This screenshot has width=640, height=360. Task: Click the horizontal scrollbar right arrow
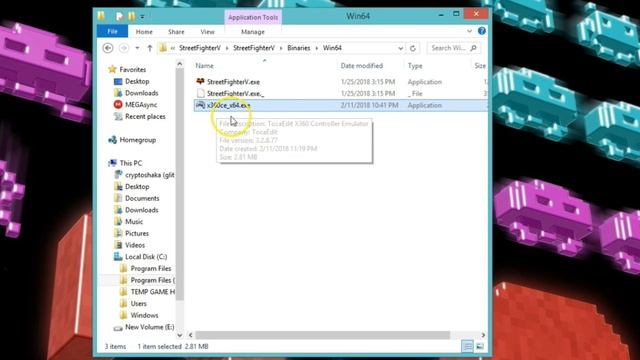(483, 335)
